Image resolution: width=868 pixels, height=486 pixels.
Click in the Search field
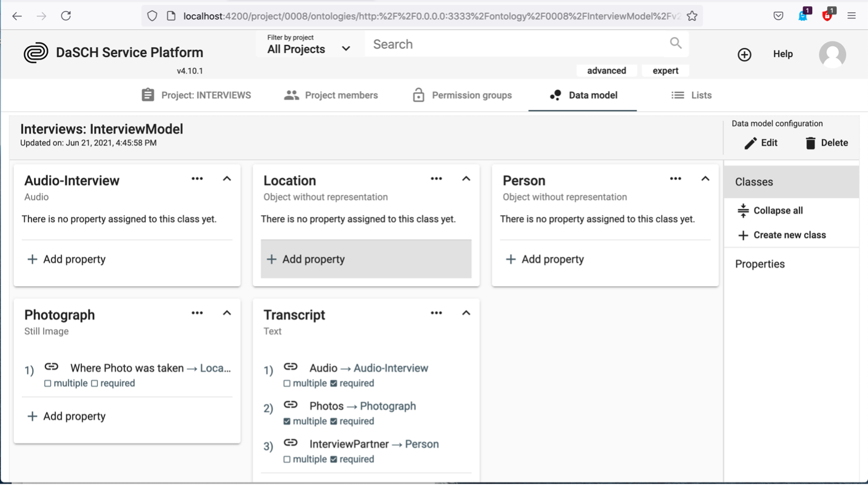(x=522, y=44)
